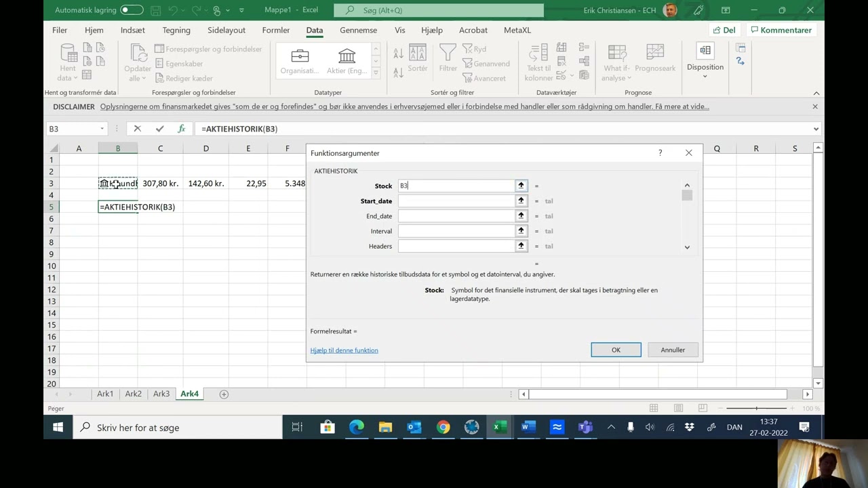Confirm the dialog with OK
868x488 pixels.
click(x=616, y=350)
